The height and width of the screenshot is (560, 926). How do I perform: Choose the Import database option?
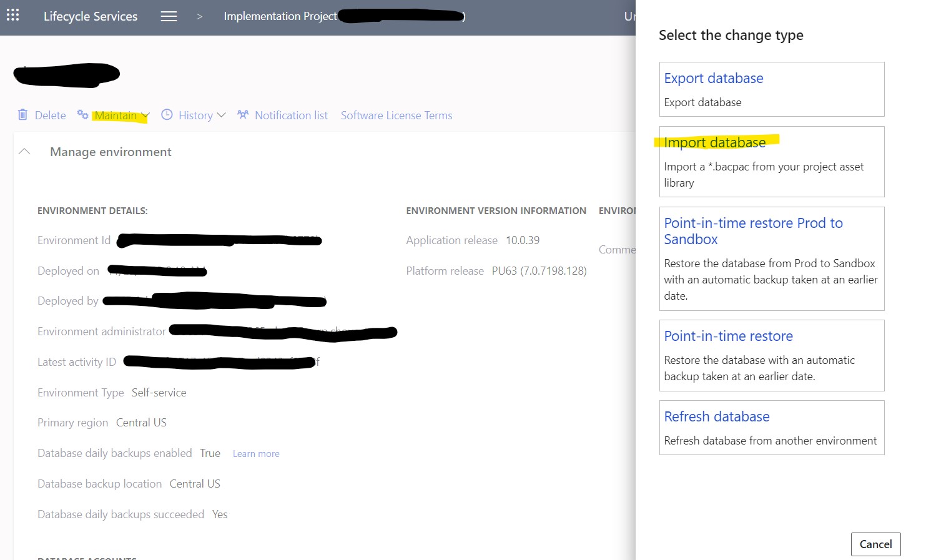click(772, 162)
